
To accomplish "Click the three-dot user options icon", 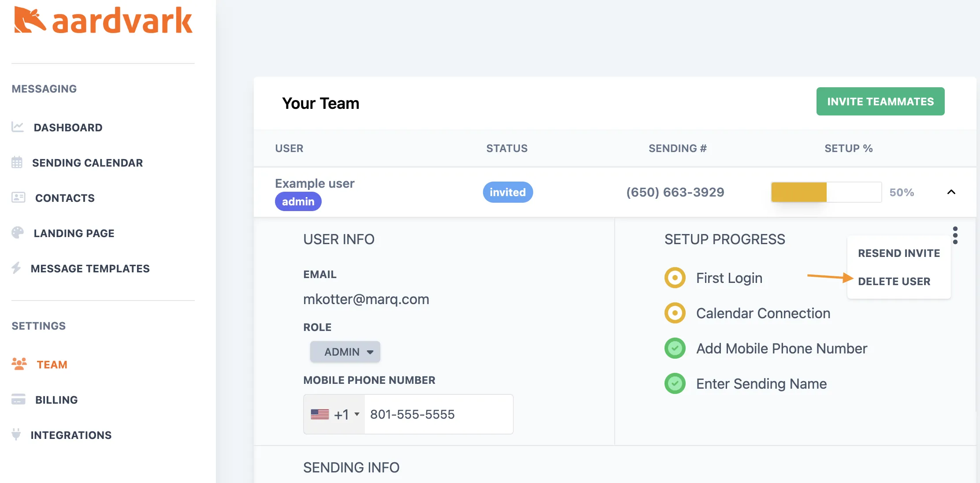I will point(955,235).
